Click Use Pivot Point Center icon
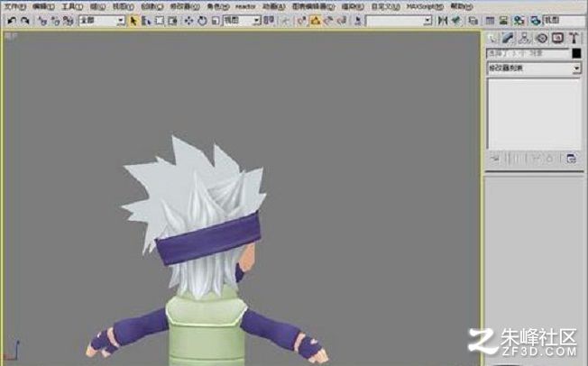The height and width of the screenshot is (366, 588). 269,21
